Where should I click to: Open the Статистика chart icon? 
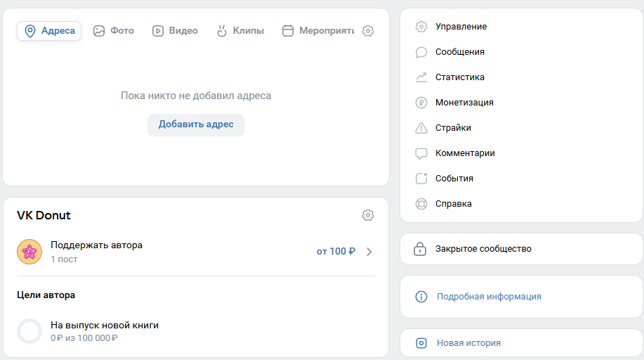pos(421,77)
